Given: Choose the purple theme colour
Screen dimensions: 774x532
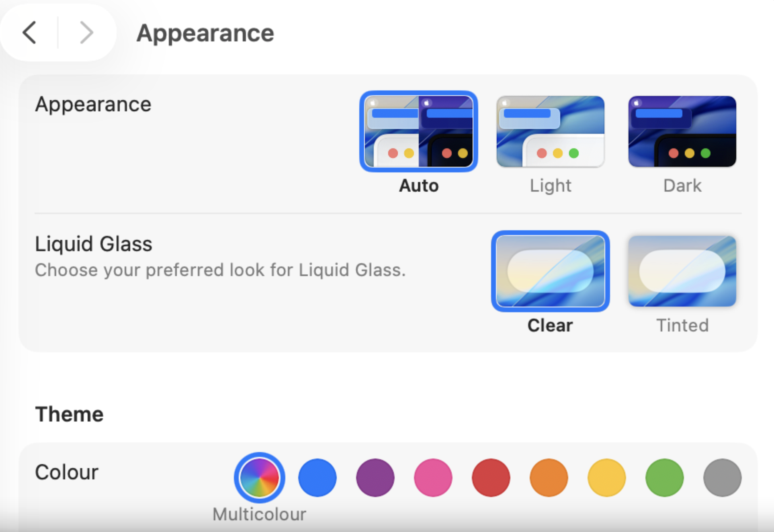Looking at the screenshot, I should point(375,478).
